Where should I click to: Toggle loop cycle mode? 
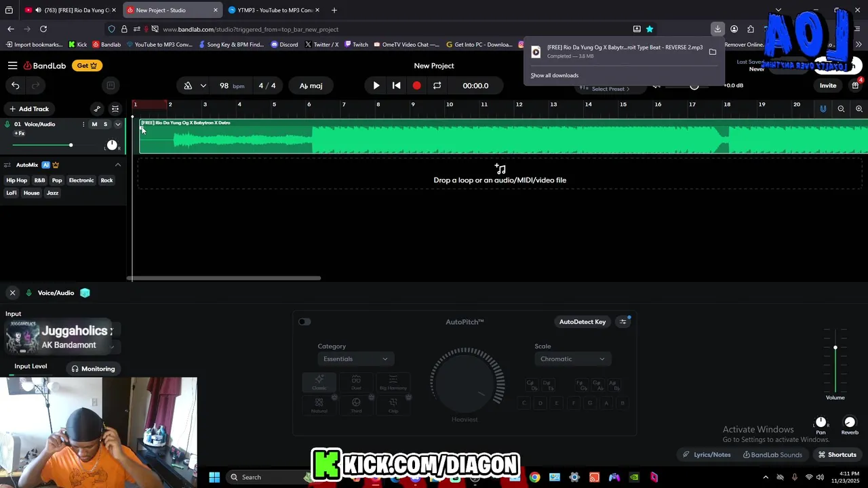click(437, 85)
